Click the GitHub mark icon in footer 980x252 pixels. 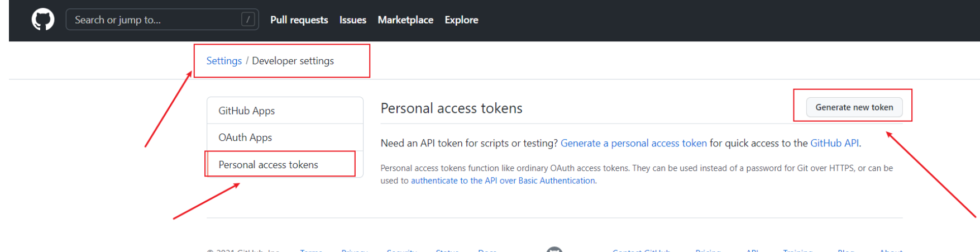554,250
